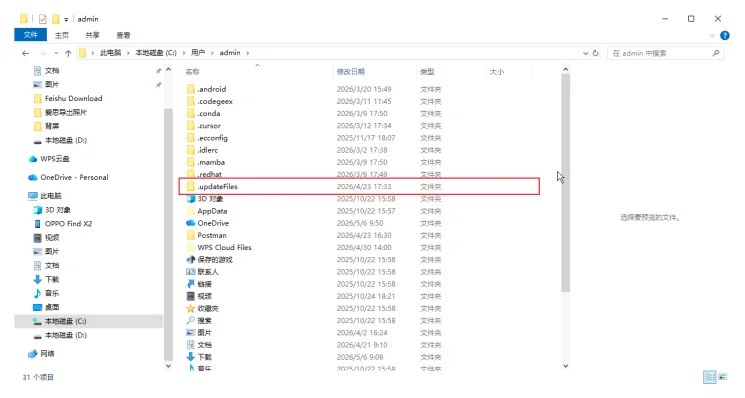745x398 pixels.
Task: Click the search magnifier icon
Action: (716, 53)
